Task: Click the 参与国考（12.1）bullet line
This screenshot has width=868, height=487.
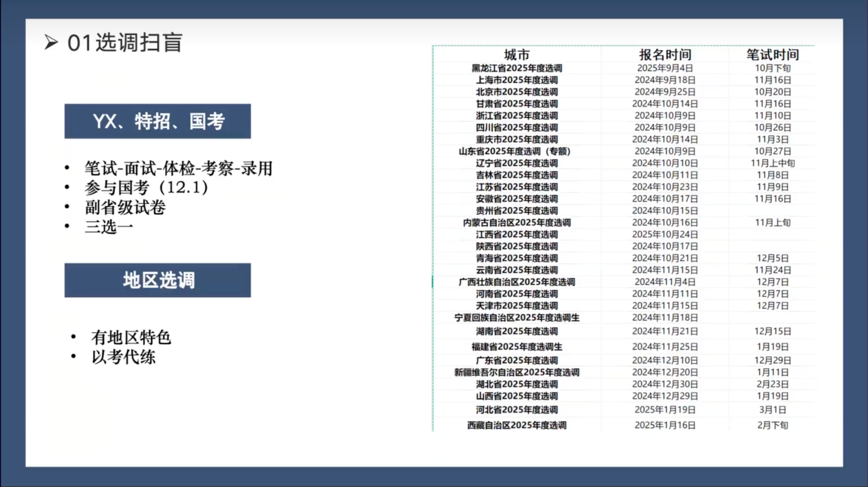Action: (x=146, y=188)
